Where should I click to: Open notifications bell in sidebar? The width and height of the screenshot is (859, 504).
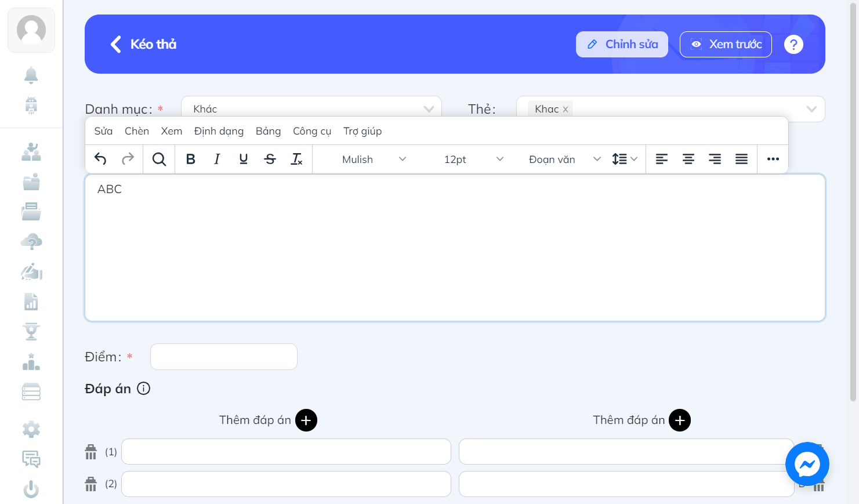(31, 75)
